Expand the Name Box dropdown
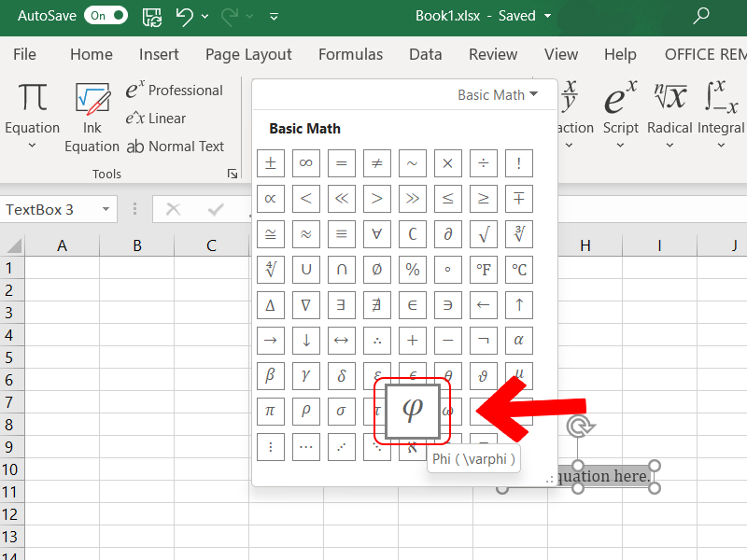 106,209
